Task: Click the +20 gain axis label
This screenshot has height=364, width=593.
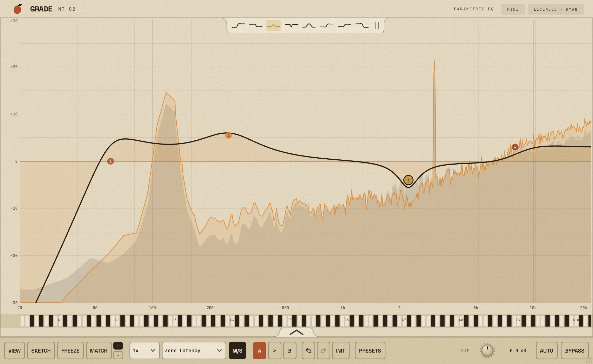Action: 14,67
